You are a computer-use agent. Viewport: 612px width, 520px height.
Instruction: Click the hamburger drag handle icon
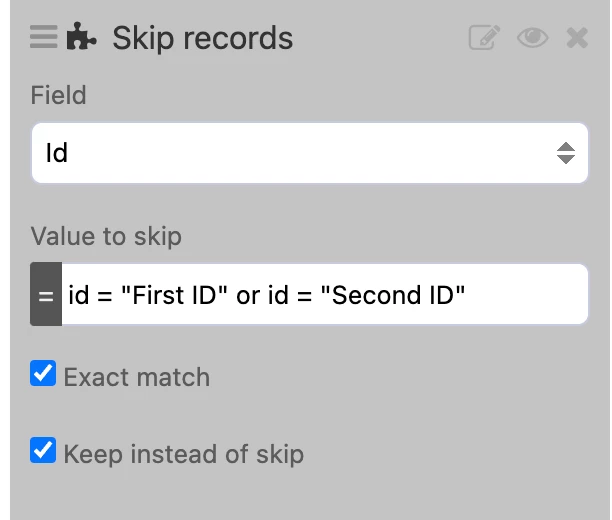[45, 38]
